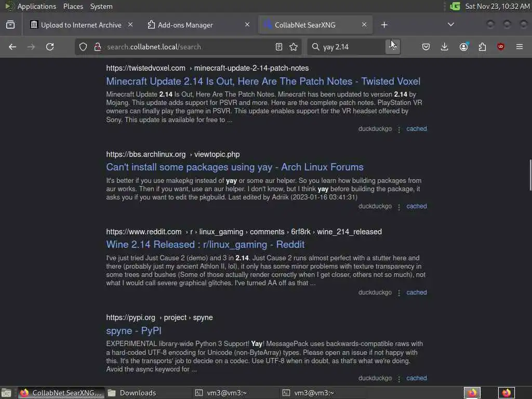Image resolution: width=532 pixels, height=399 pixels.
Task: Switch to first vm3@vm3 terminal taskbar button
Action: point(235,393)
